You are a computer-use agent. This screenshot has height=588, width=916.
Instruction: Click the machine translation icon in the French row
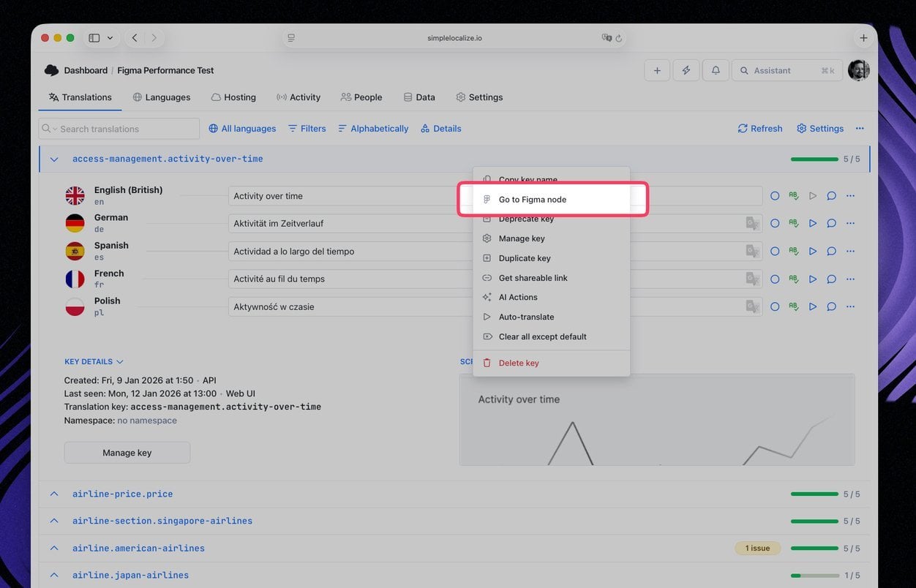click(751, 279)
